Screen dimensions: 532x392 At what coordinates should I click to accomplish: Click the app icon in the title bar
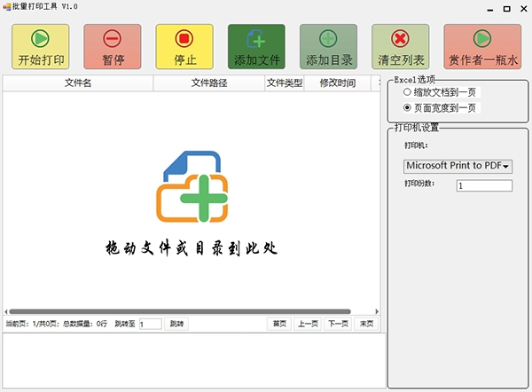click(x=7, y=6)
